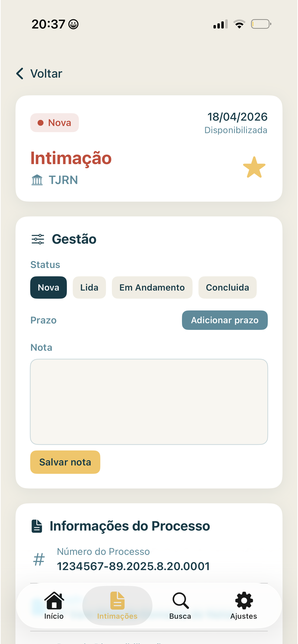Tap the TJRN courthouse icon
The image size is (298, 644).
[37, 180]
